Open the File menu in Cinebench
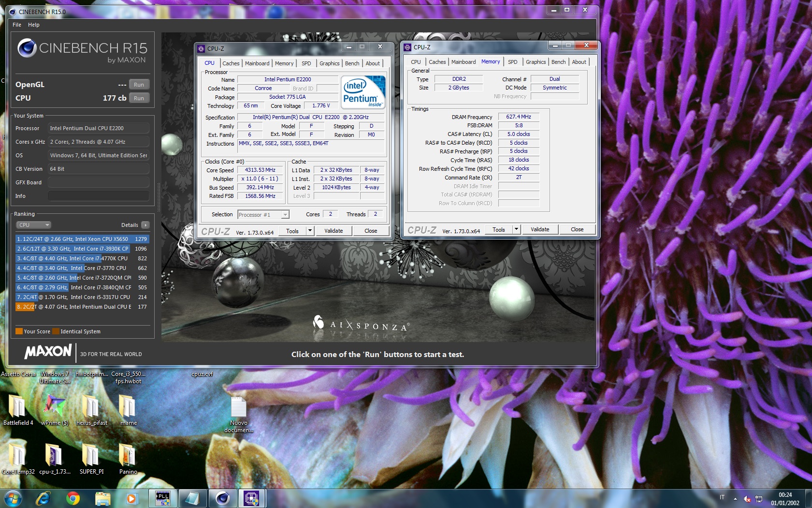812x508 pixels. tap(17, 25)
